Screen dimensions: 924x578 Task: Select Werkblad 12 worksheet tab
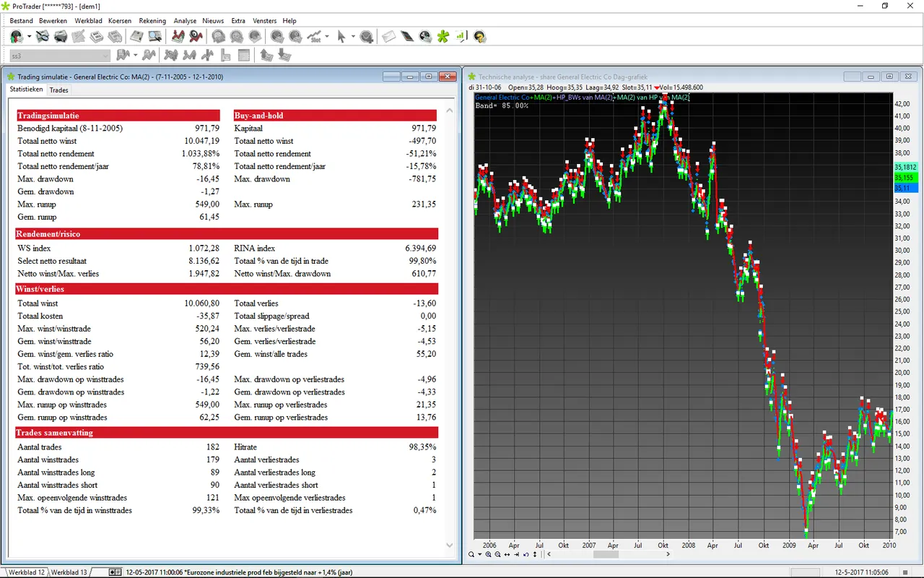tap(27, 572)
